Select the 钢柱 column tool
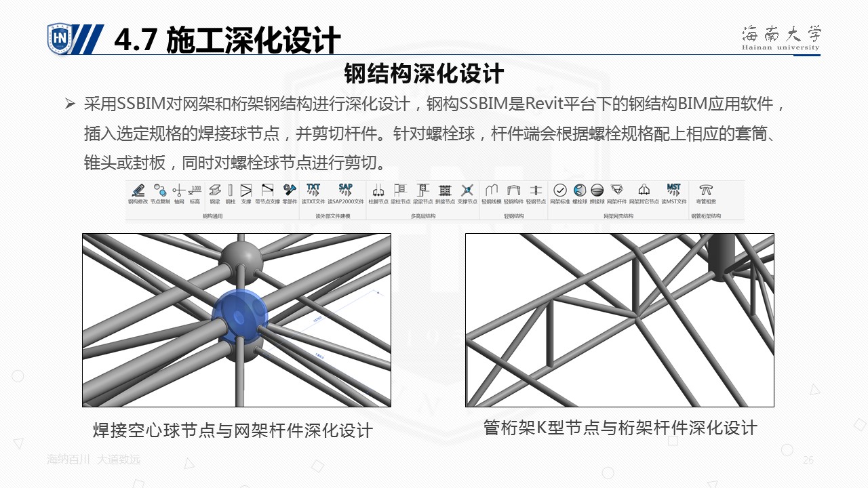 pos(231,194)
